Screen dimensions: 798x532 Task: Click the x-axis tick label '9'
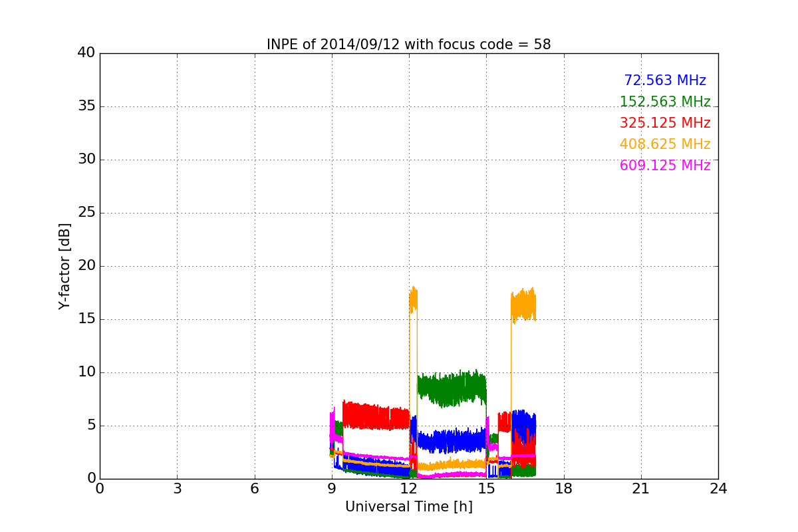[332, 489]
